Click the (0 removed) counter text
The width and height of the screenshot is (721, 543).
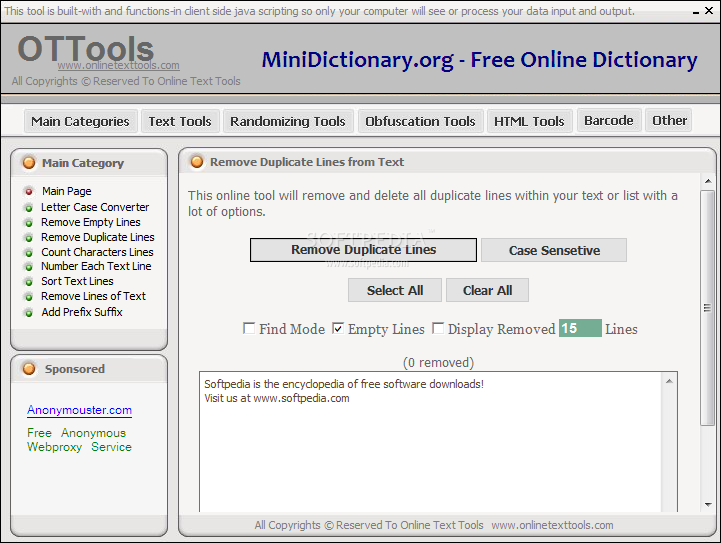[438, 363]
